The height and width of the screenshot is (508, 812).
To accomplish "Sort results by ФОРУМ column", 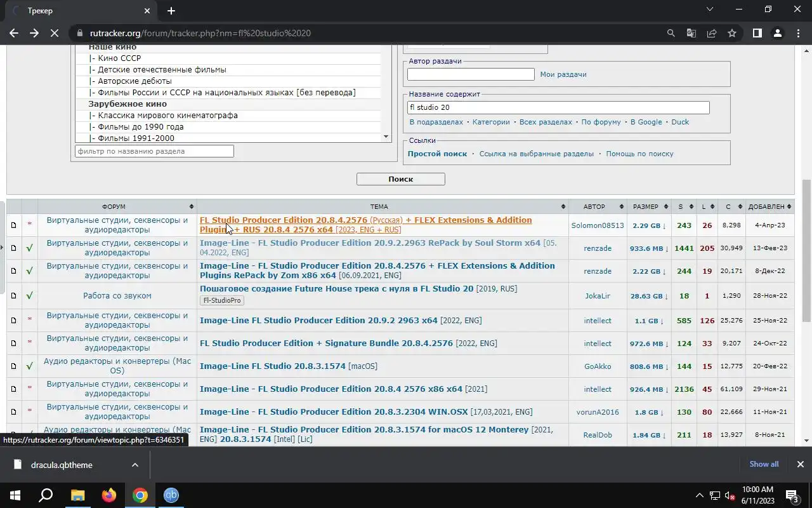I will pyautogui.click(x=117, y=206).
